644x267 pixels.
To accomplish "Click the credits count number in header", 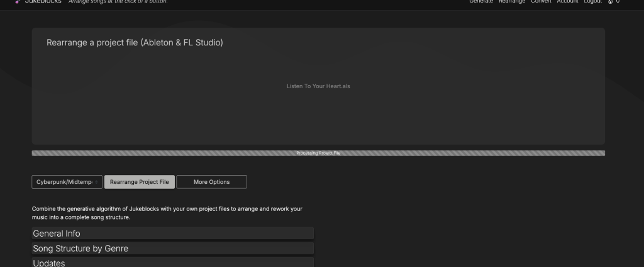I will coord(618,2).
